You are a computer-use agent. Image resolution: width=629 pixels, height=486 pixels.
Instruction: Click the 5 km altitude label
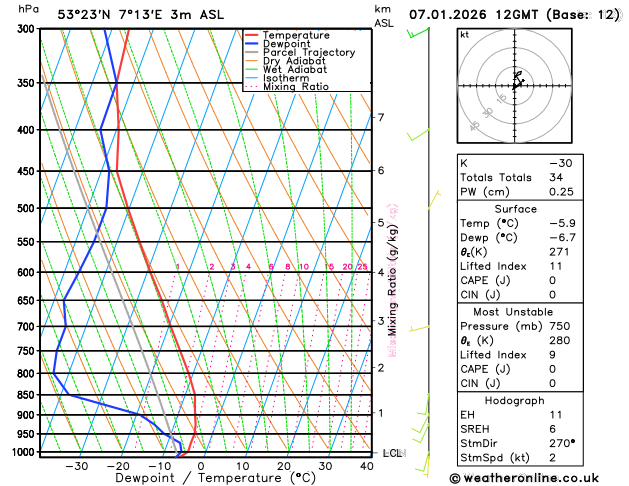point(381,222)
